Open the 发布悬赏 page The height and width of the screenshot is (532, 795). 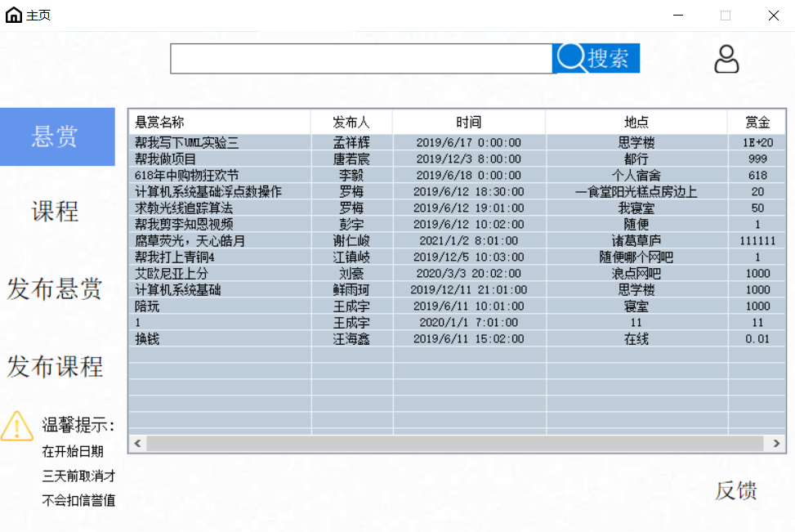pyautogui.click(x=55, y=288)
